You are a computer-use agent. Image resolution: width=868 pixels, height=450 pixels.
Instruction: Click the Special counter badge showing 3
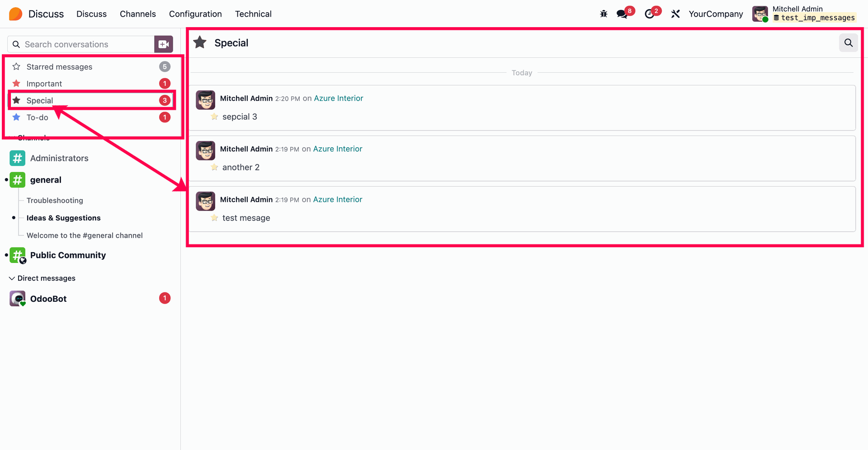pos(165,100)
